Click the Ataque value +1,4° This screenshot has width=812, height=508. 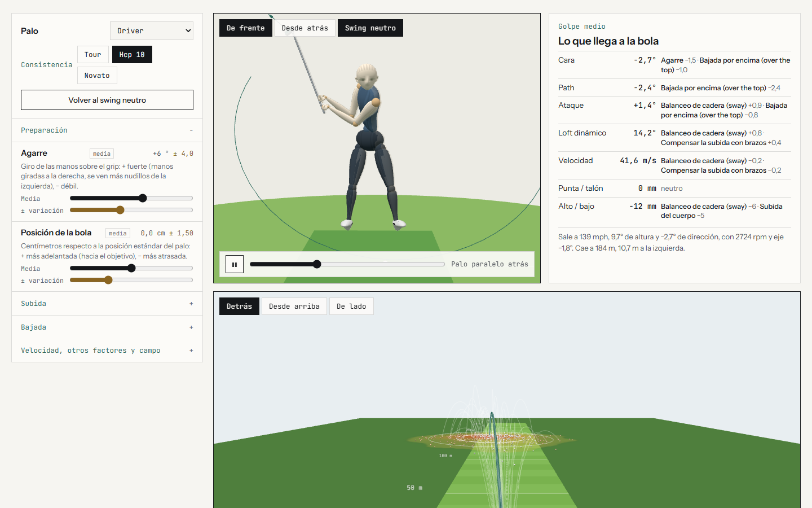click(645, 105)
